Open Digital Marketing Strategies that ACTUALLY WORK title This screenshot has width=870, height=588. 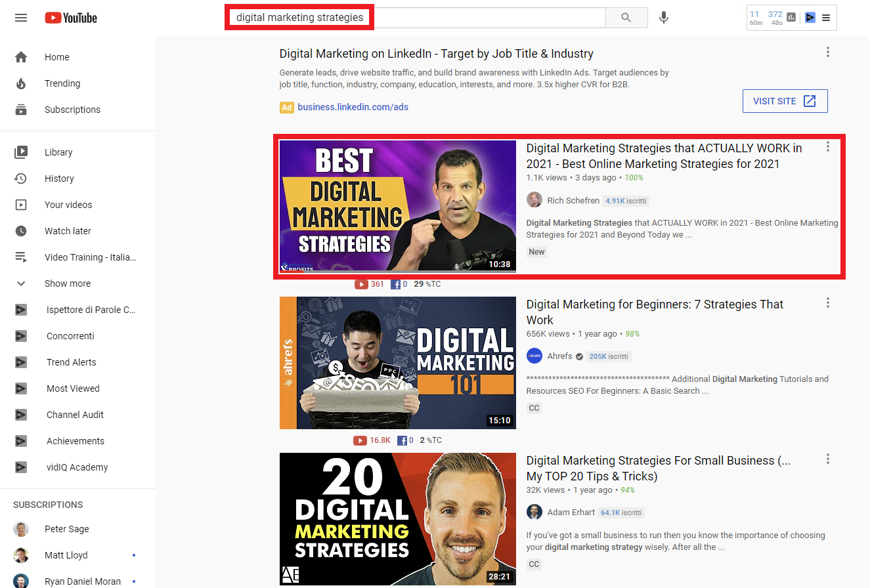(x=664, y=156)
